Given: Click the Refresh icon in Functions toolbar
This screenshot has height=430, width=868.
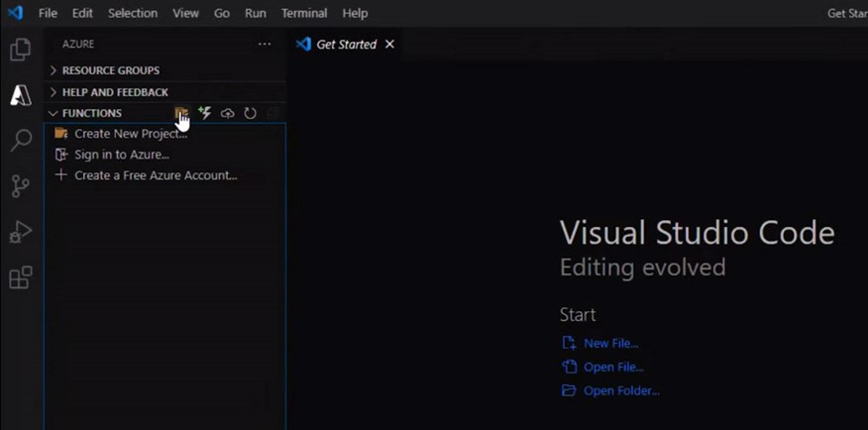Looking at the screenshot, I should click(251, 114).
